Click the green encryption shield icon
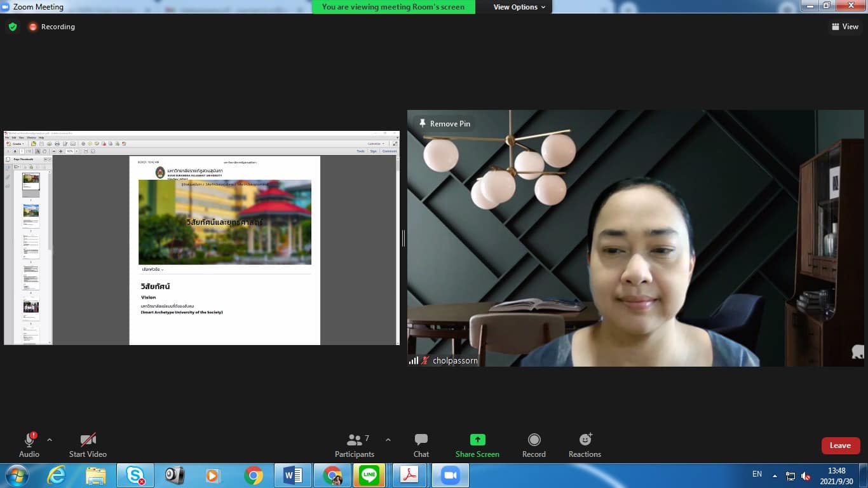 [13, 27]
